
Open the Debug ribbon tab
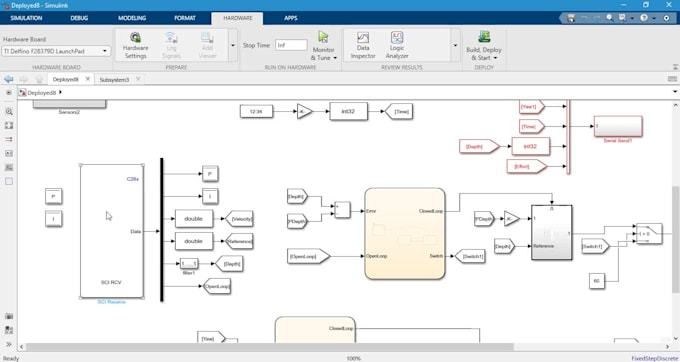[x=79, y=18]
